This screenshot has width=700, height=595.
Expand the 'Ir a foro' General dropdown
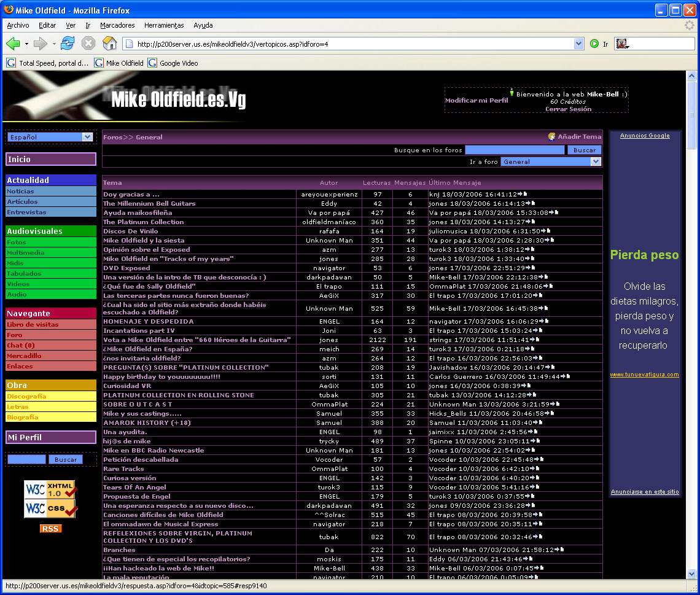click(551, 161)
